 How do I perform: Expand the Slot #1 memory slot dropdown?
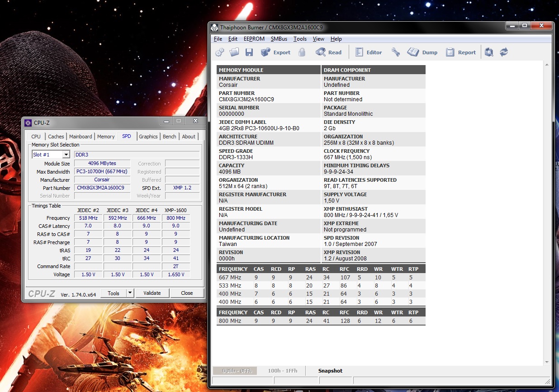(x=66, y=155)
